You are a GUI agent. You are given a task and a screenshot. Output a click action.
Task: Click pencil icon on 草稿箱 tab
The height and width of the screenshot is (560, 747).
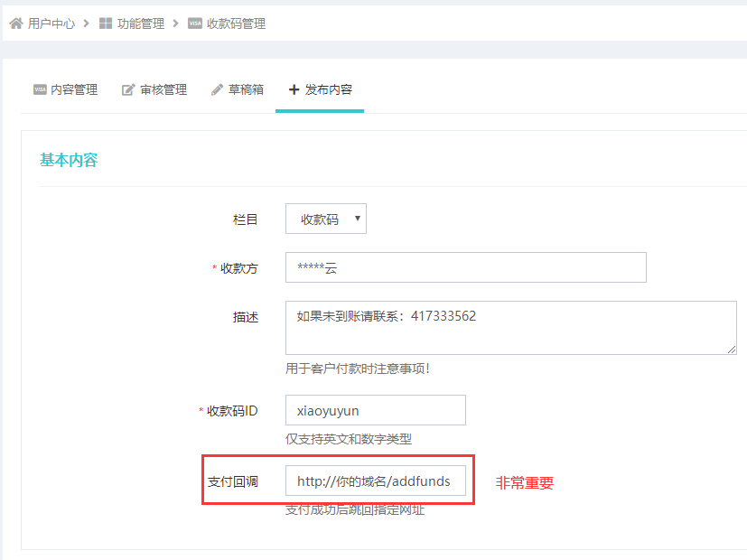click(x=217, y=89)
